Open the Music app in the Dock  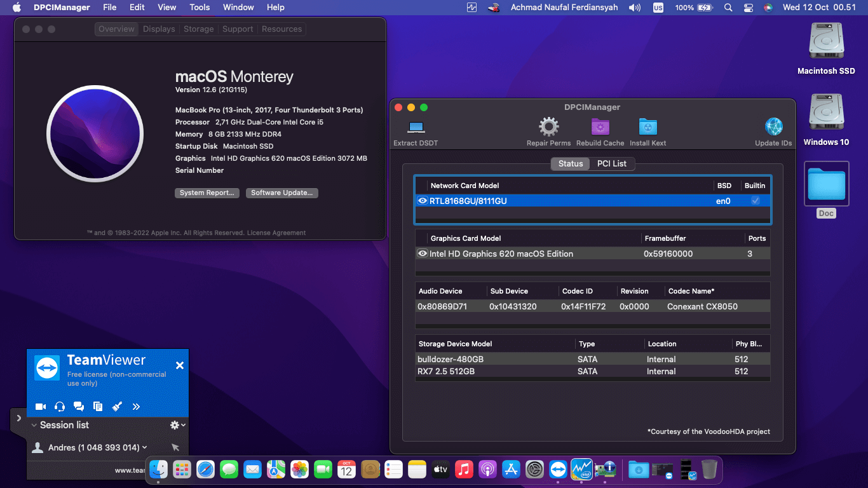464,470
